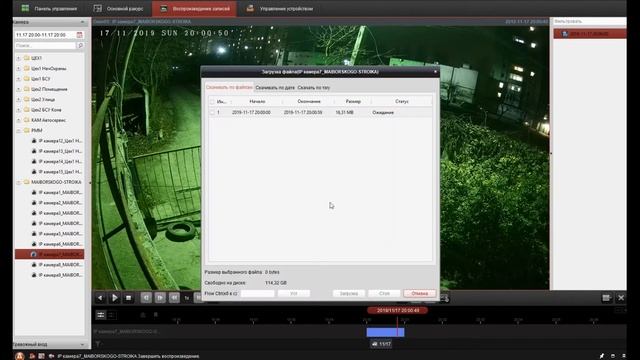The height and width of the screenshot is (360, 640).
Task: Collapse the РММ folder
Action: point(18,131)
